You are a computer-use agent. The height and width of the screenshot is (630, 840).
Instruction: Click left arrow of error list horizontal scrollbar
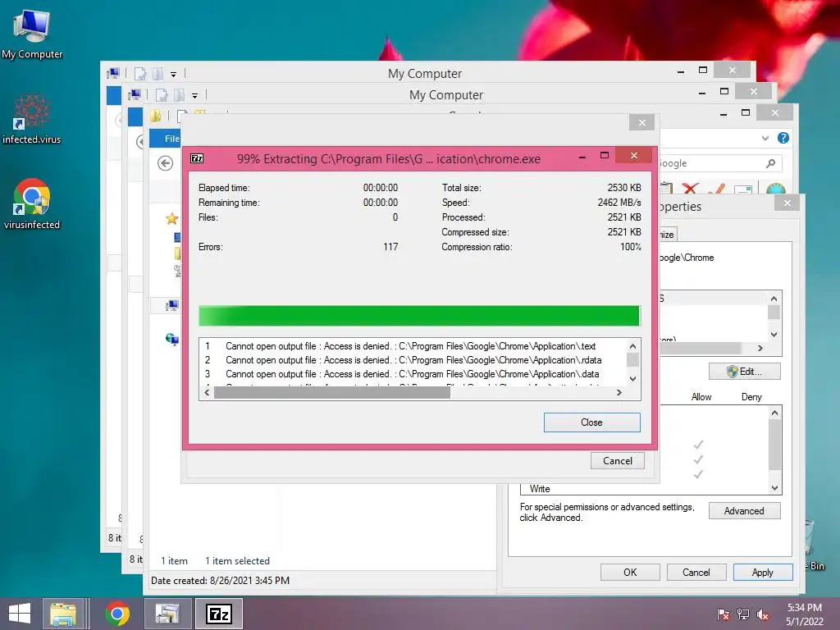coord(208,393)
